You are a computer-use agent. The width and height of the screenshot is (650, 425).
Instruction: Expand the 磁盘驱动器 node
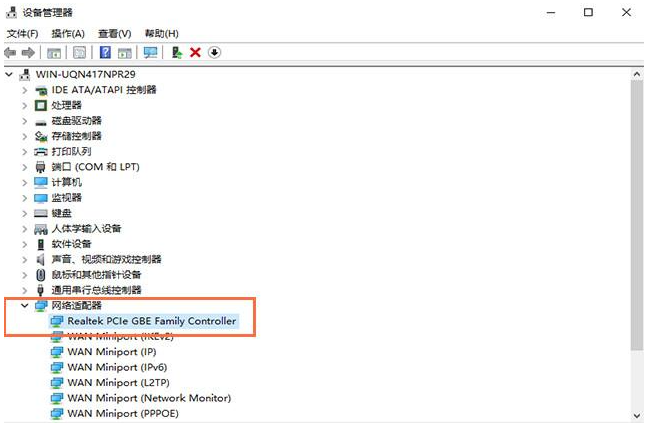(x=25, y=121)
